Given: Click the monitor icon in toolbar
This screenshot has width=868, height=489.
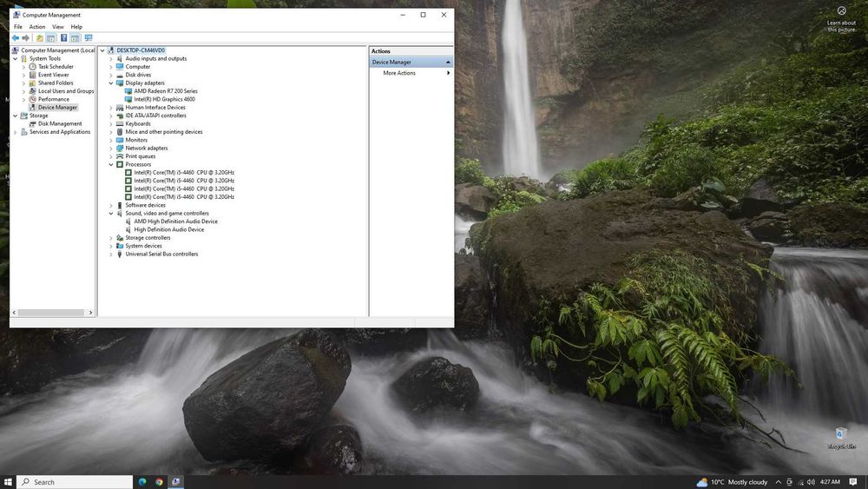Looking at the screenshot, I should [x=89, y=38].
